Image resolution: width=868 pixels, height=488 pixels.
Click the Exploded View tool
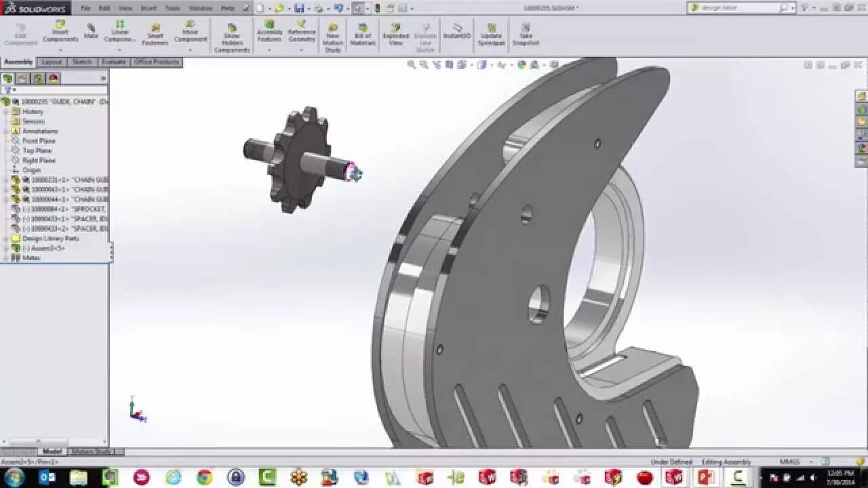tap(395, 36)
